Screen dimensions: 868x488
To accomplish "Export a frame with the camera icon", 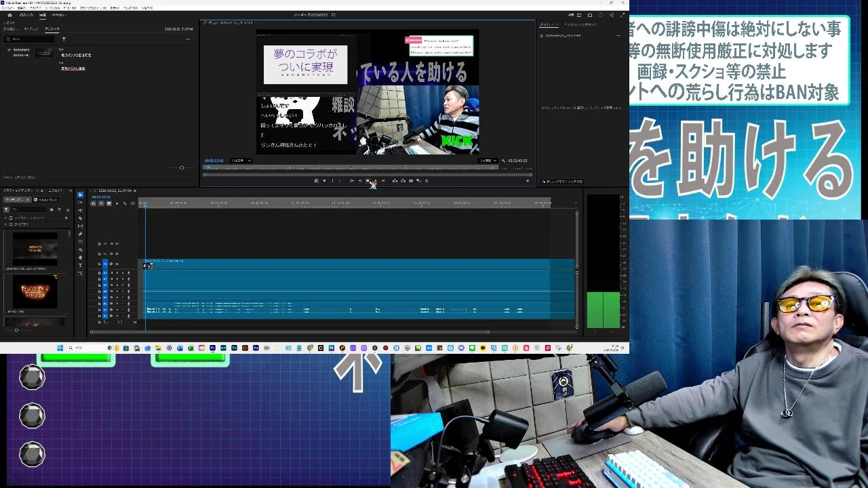I will [411, 181].
